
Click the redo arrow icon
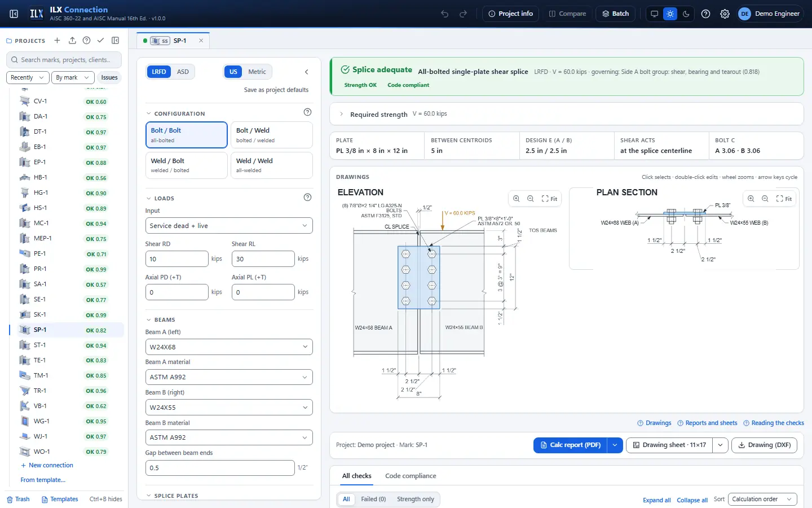464,14
